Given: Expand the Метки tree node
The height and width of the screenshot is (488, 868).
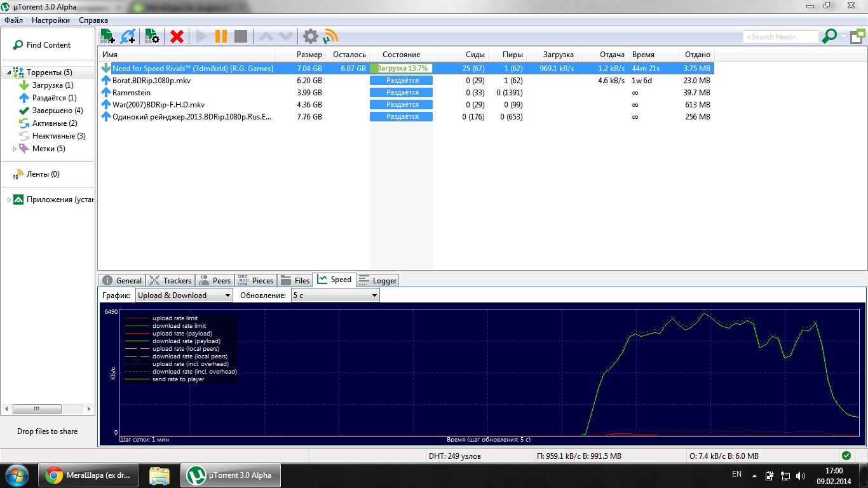Looking at the screenshot, I should (x=15, y=149).
